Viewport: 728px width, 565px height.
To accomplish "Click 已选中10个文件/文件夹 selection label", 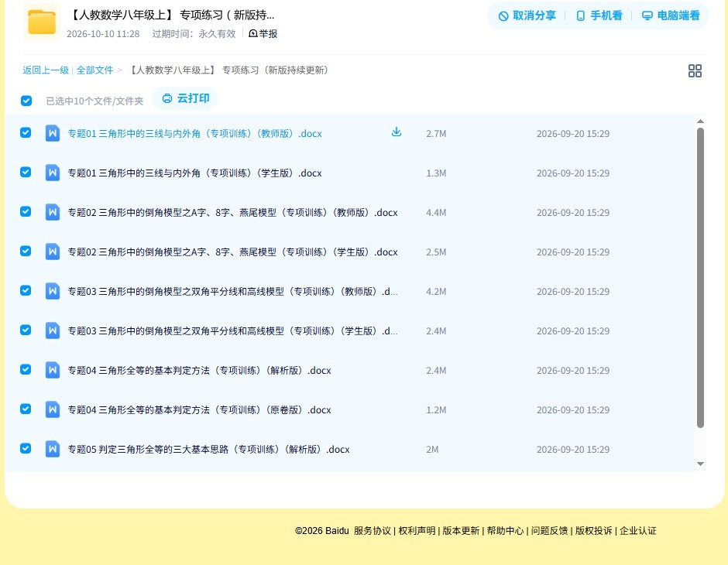I will [x=94, y=101].
